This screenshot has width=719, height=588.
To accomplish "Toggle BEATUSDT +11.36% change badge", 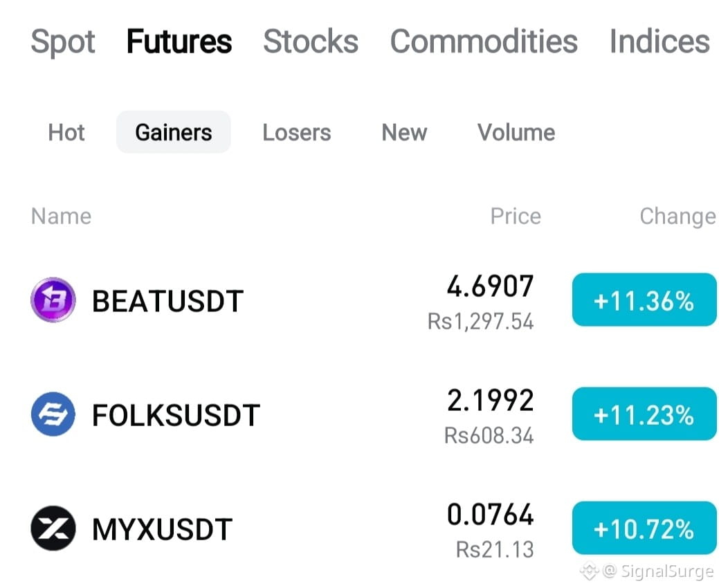I will 644,300.
